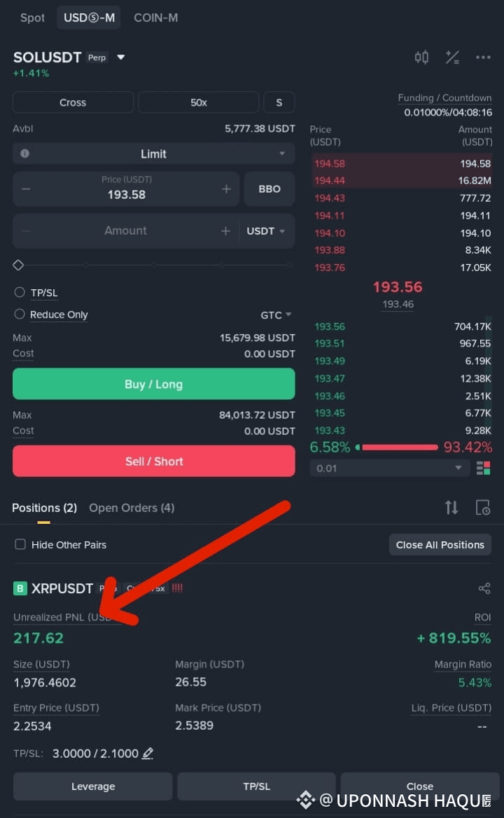Tap the red risk bars next to XRPUSDT
Viewport: 504px width, 818px height.
click(x=177, y=588)
